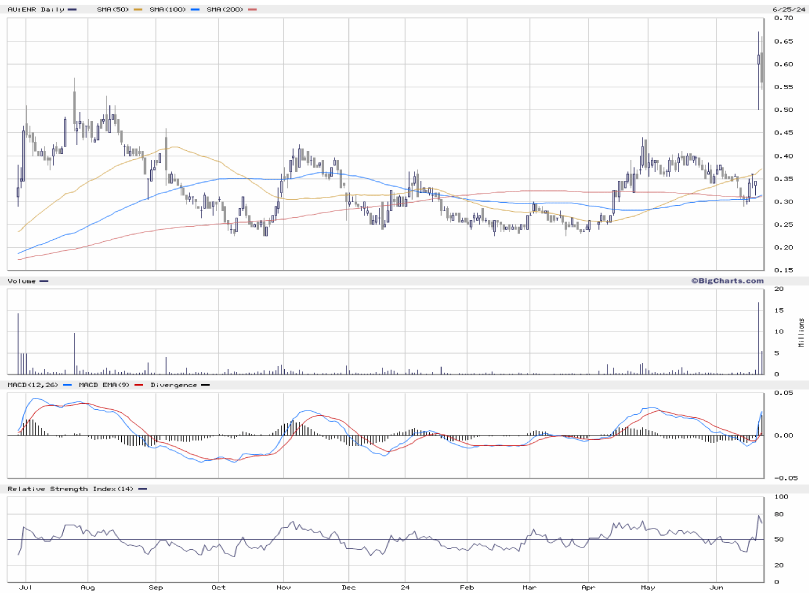Click the Millions volume axis label
809x598 pixels.
800,333
